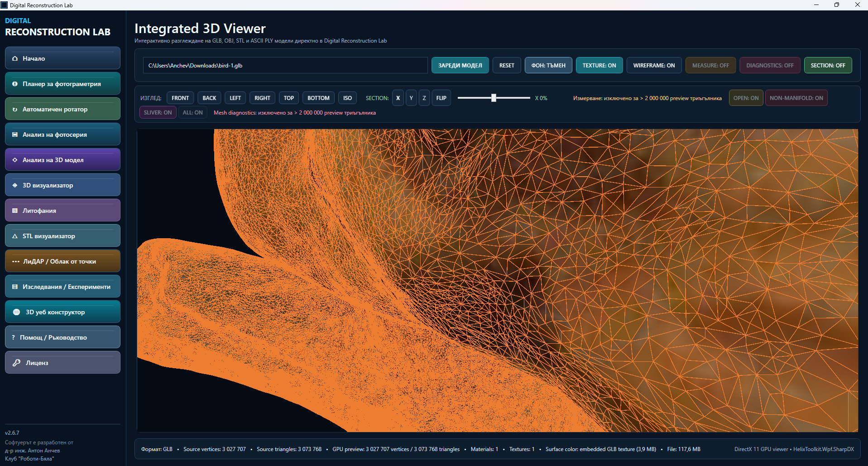868x466 pixels.
Task: Click the icon beside Литофания
Action: coord(15,211)
